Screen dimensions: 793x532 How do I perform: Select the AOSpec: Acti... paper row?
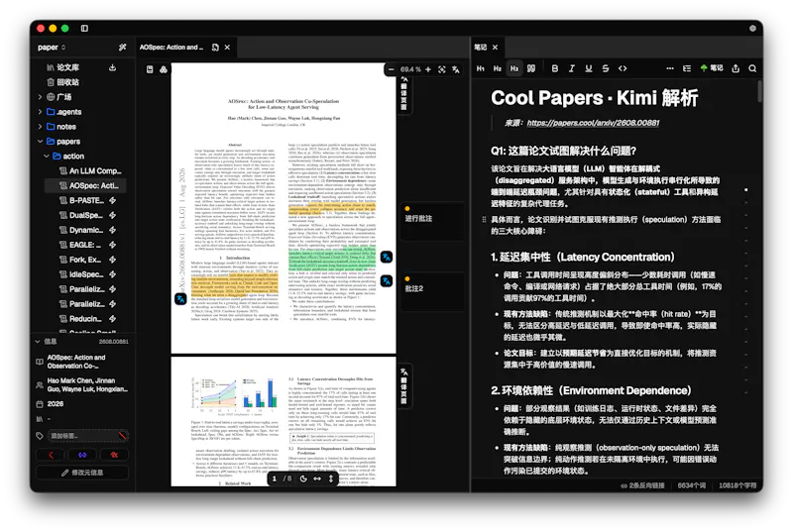85,185
